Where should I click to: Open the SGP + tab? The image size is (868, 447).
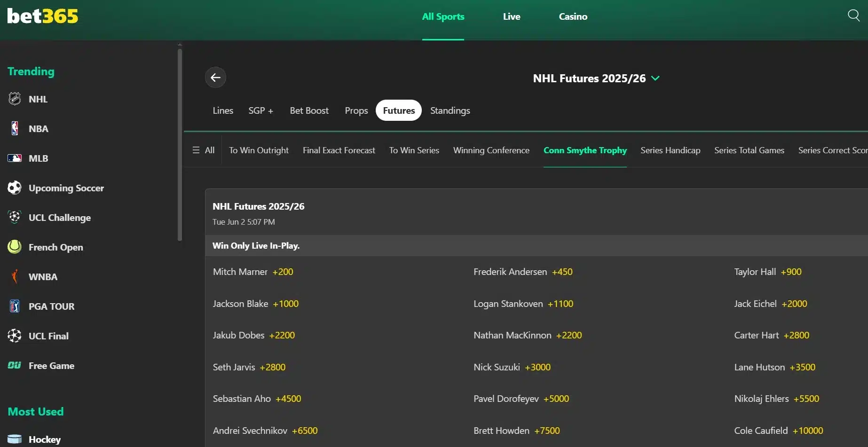point(260,110)
